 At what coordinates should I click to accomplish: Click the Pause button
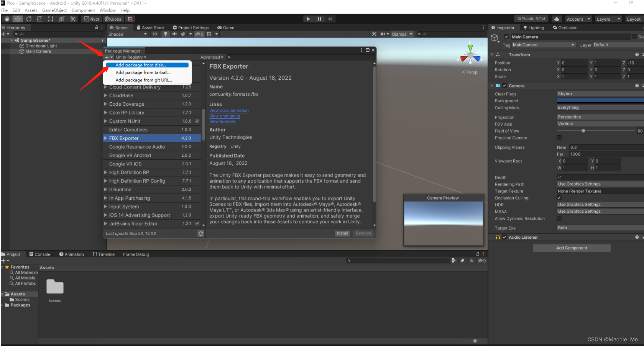tap(319, 19)
